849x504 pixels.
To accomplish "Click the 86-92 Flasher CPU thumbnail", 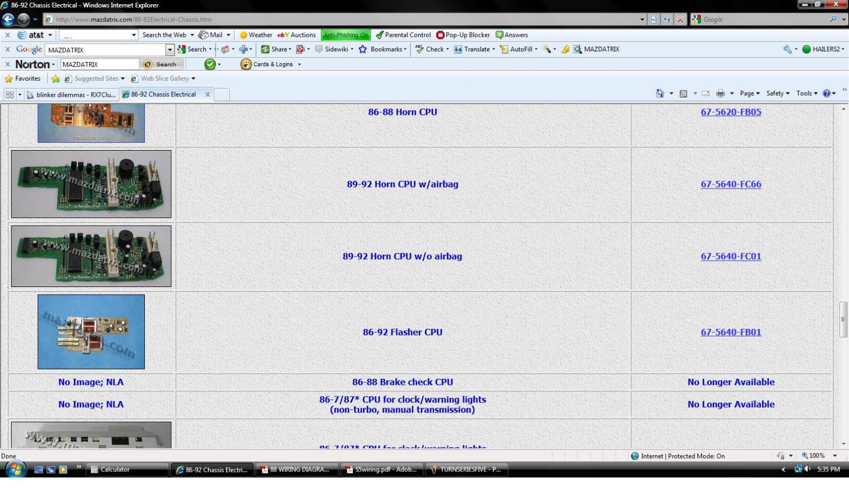I will (91, 332).
